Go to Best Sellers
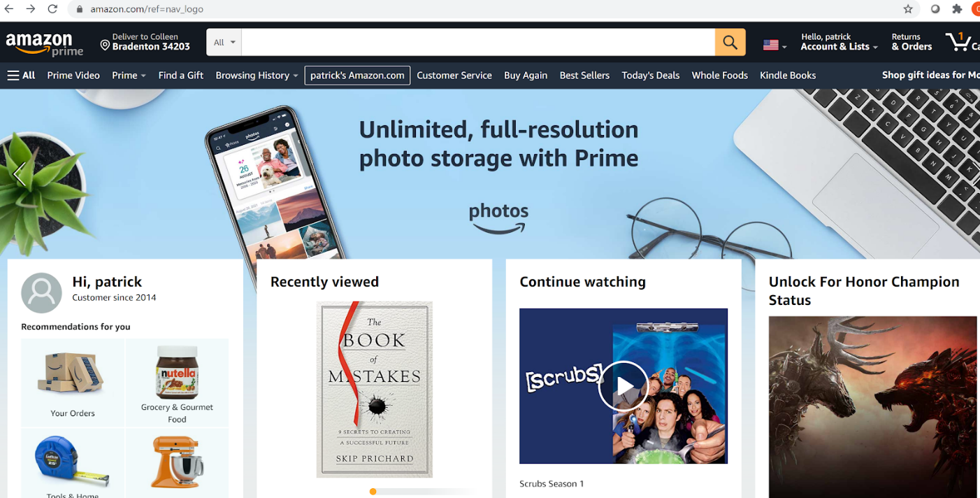 584,76
